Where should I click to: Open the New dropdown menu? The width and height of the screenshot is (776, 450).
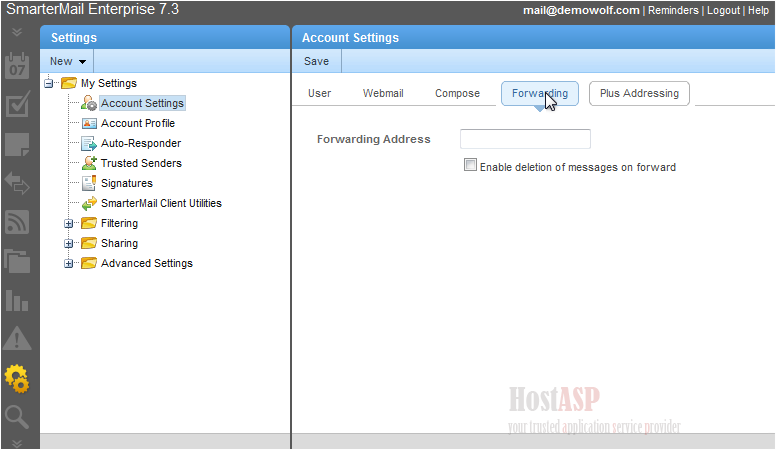[68, 61]
